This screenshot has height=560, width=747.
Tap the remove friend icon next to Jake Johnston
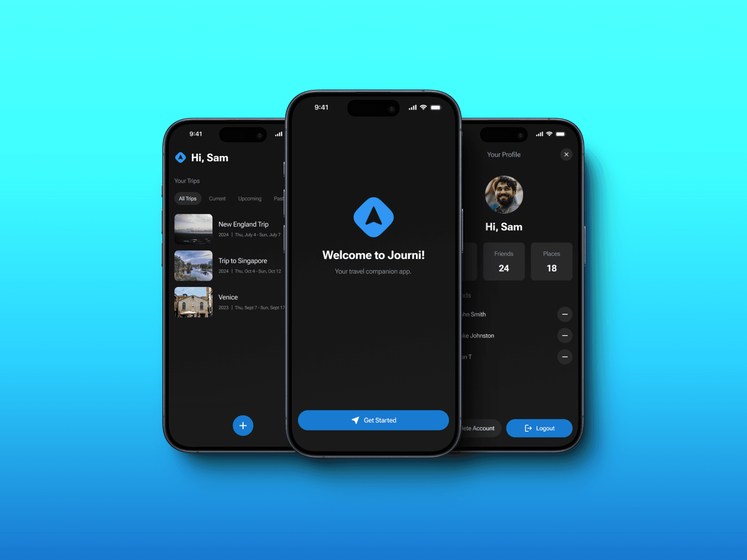tap(565, 335)
